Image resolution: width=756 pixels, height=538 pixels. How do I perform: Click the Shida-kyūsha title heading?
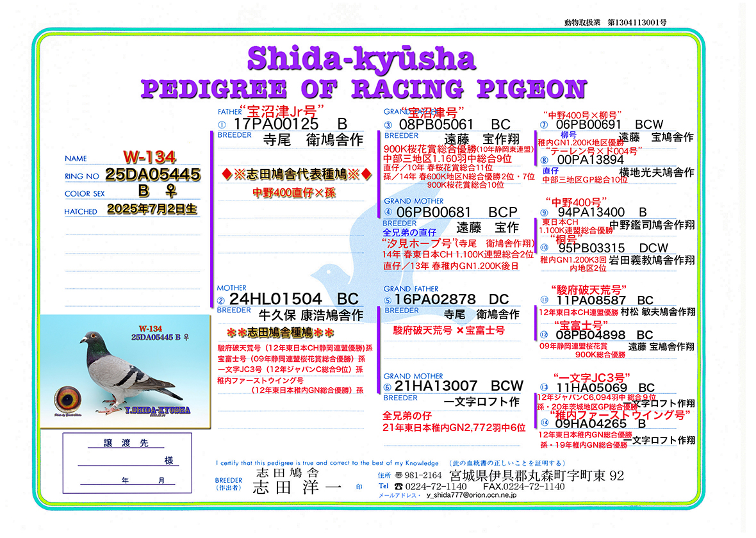tap(361, 58)
